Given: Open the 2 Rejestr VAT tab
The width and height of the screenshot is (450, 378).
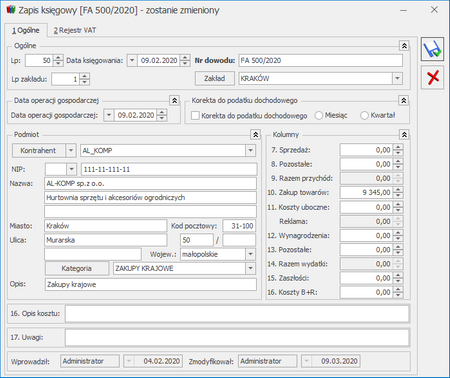Looking at the screenshot, I should pyautogui.click(x=75, y=30).
